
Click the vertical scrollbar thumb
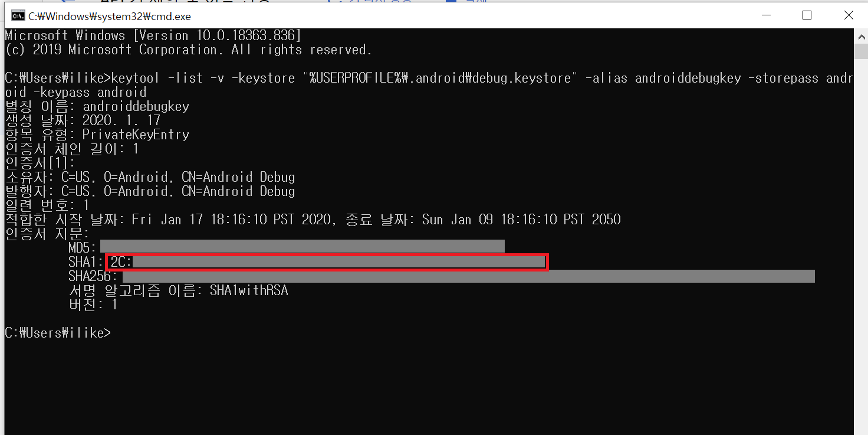(860, 51)
